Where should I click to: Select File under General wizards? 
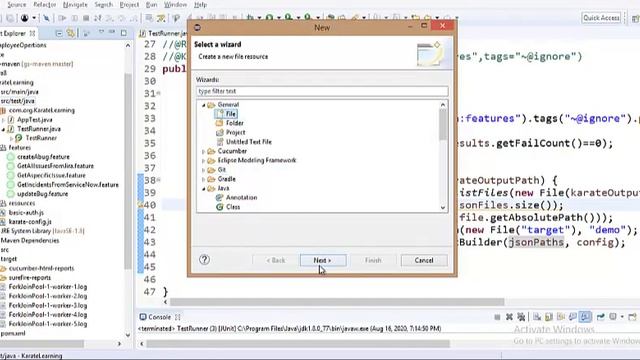tap(226, 114)
